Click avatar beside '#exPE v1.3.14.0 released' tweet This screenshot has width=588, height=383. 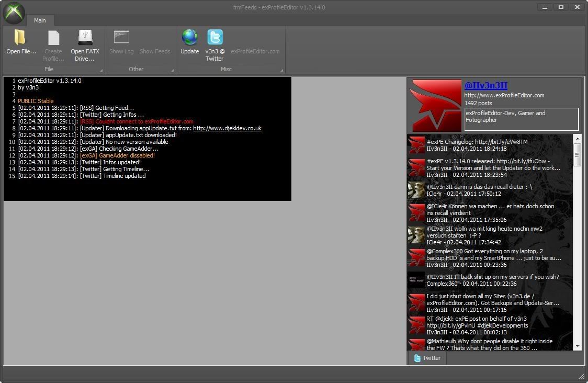click(416, 167)
